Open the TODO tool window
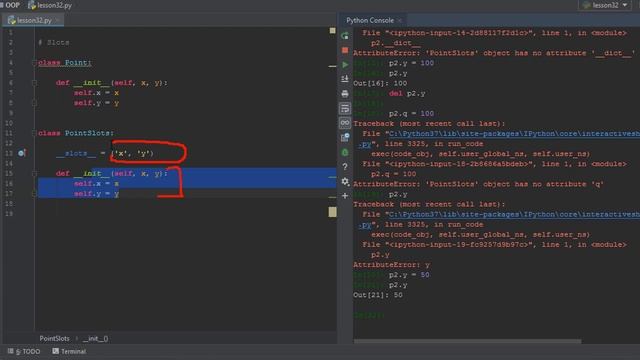This screenshot has height=360, width=640. [24, 351]
